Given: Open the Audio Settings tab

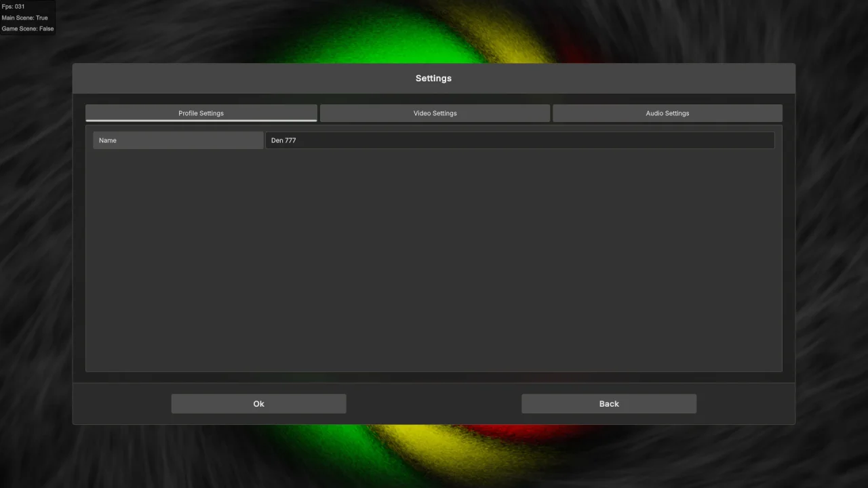Looking at the screenshot, I should tap(667, 113).
